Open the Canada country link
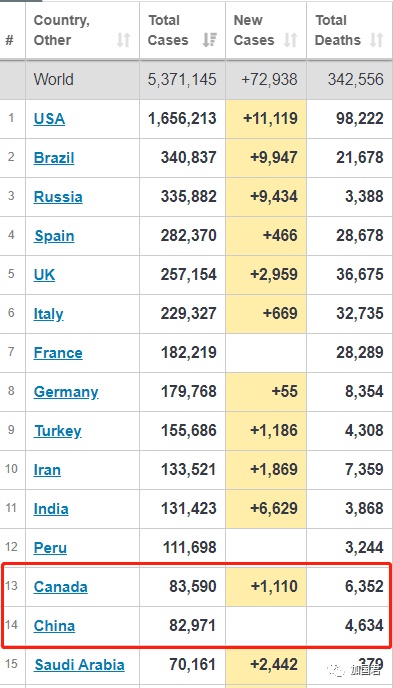 (x=61, y=587)
